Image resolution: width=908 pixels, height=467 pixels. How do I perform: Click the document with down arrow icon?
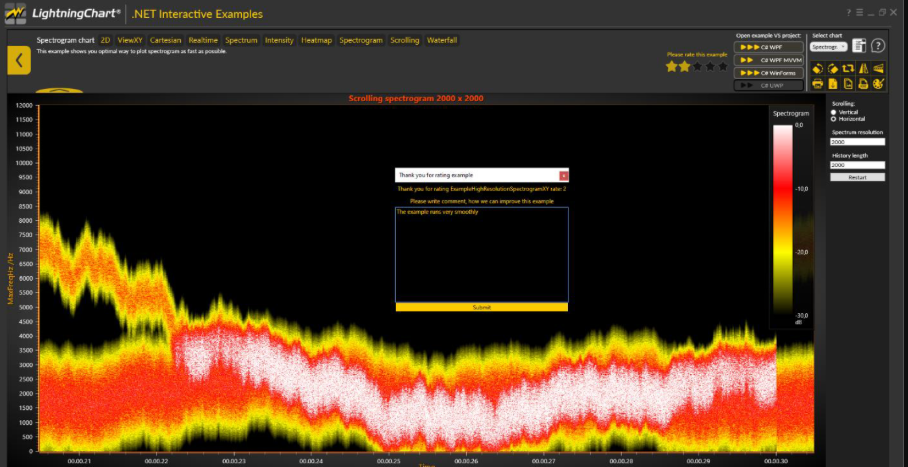click(x=833, y=84)
